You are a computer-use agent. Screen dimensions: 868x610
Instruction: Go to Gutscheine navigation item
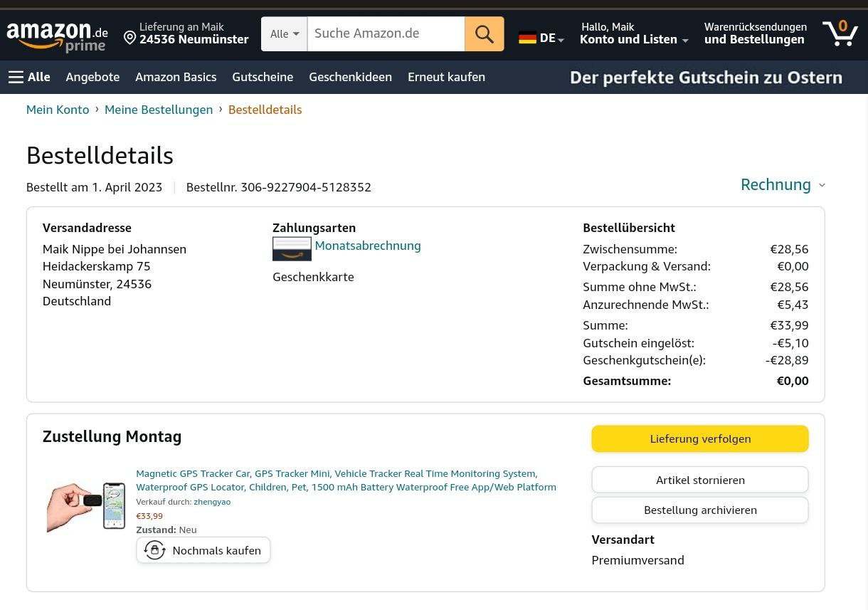pos(263,77)
